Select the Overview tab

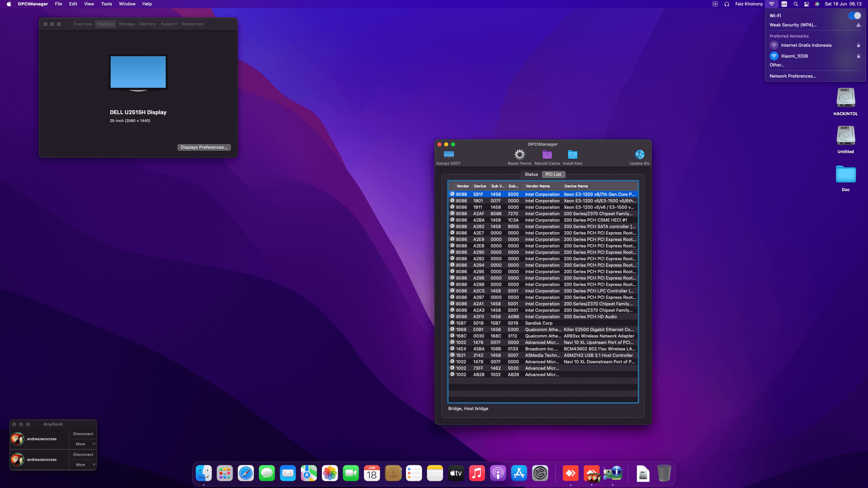coord(83,24)
